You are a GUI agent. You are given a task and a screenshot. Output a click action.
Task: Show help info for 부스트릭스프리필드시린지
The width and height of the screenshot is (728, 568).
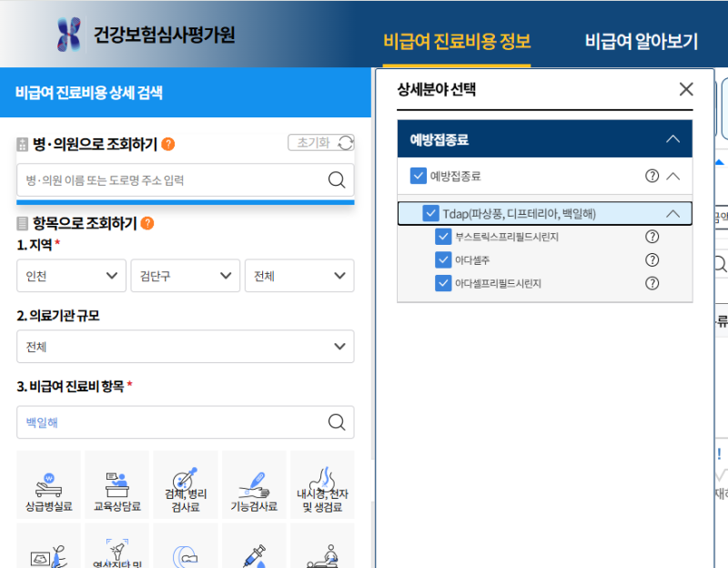click(x=652, y=237)
